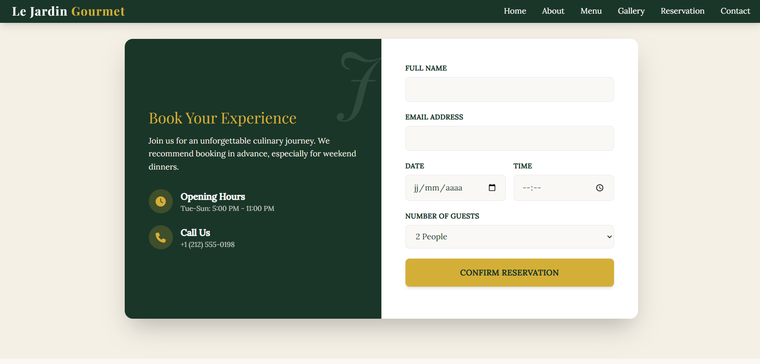Focus the Email Address input field
This screenshot has height=364, width=760.
click(x=509, y=139)
